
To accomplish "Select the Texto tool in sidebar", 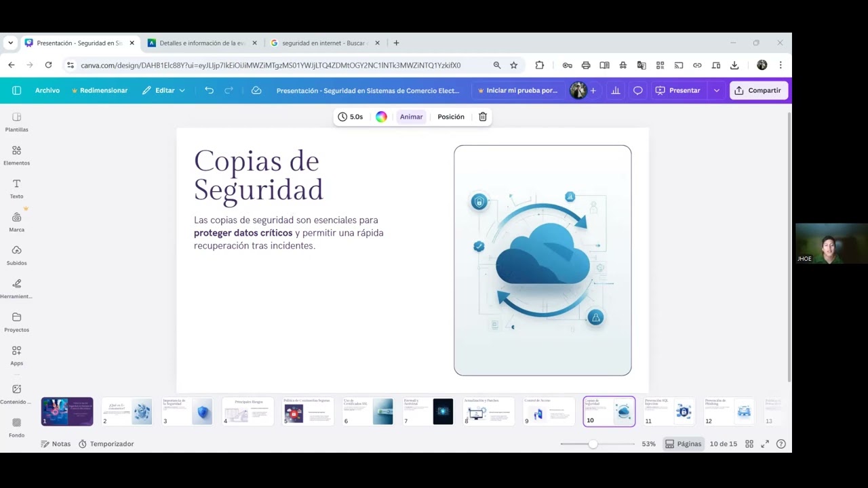I will pos(16,188).
